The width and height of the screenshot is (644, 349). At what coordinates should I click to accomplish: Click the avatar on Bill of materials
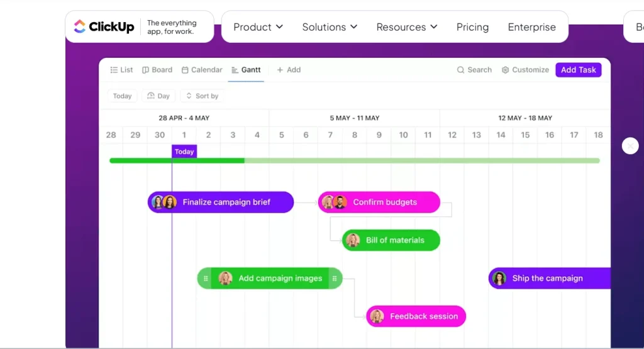coord(353,240)
